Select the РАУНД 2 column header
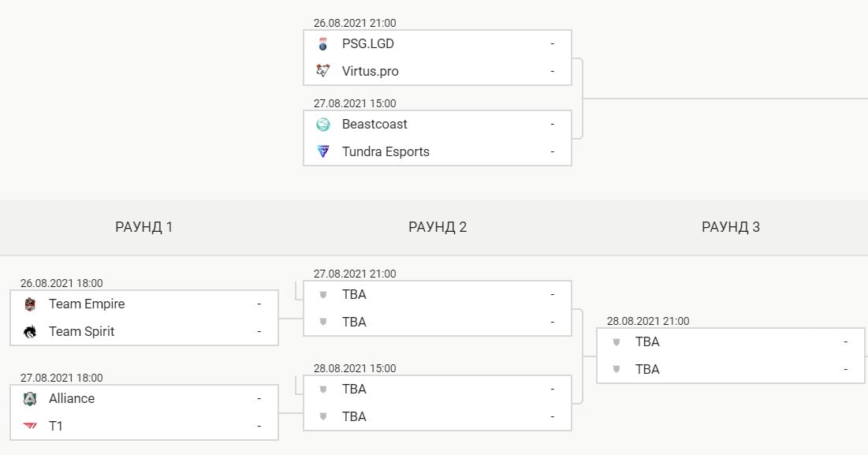Image resolution: width=868 pixels, height=455 pixels. click(438, 227)
